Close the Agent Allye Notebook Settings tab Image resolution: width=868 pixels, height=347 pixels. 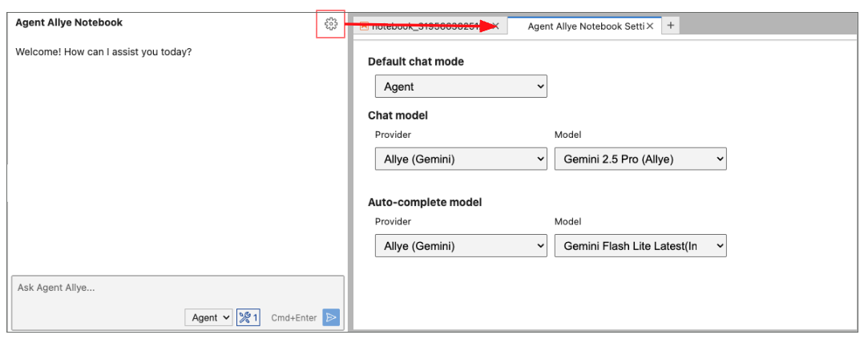tap(650, 26)
